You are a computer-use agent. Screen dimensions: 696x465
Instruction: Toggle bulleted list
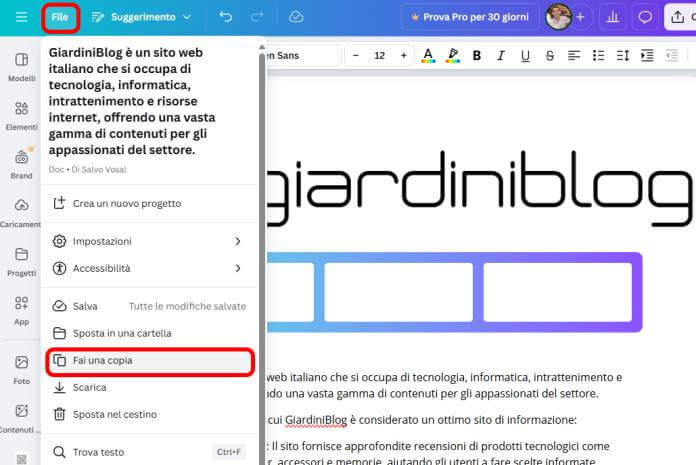598,55
